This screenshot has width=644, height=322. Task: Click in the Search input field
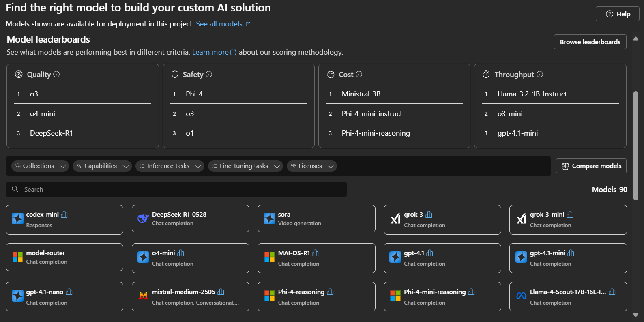pos(176,189)
